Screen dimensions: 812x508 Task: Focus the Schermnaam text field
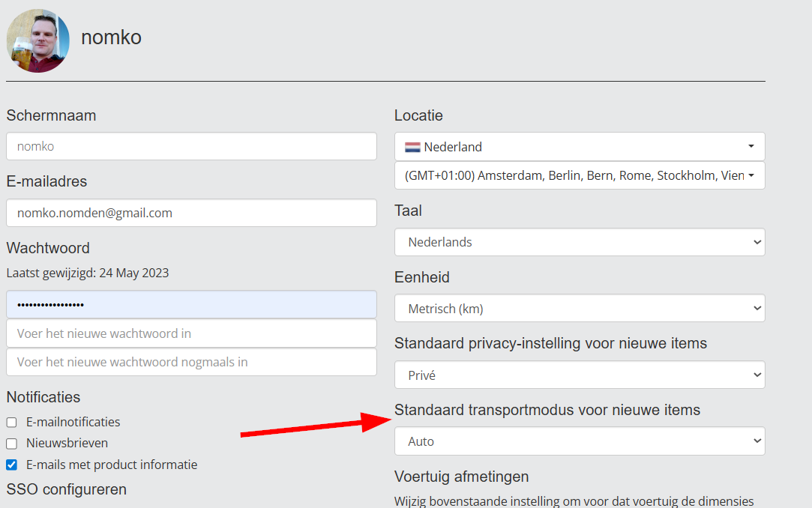(x=191, y=146)
